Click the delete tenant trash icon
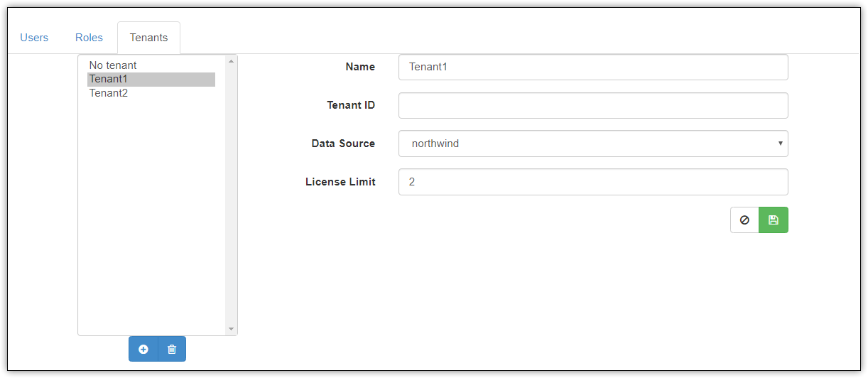This screenshot has height=378, width=868. [x=172, y=349]
